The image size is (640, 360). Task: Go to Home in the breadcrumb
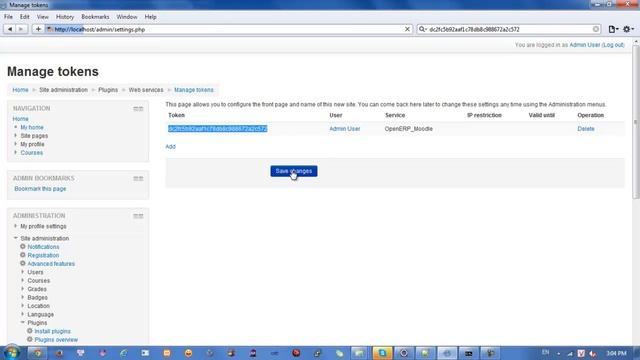20,90
